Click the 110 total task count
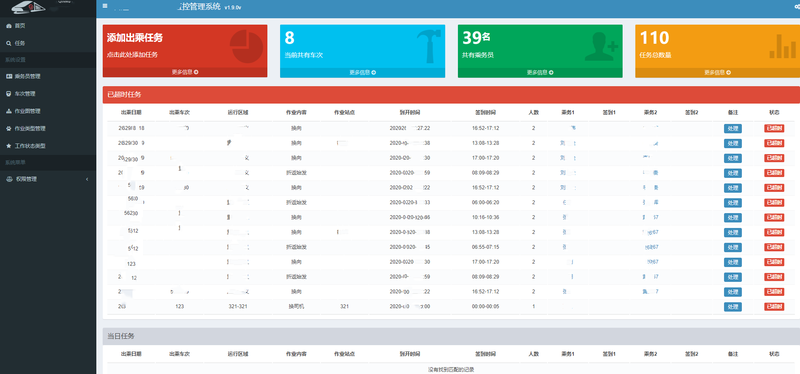 tap(655, 38)
